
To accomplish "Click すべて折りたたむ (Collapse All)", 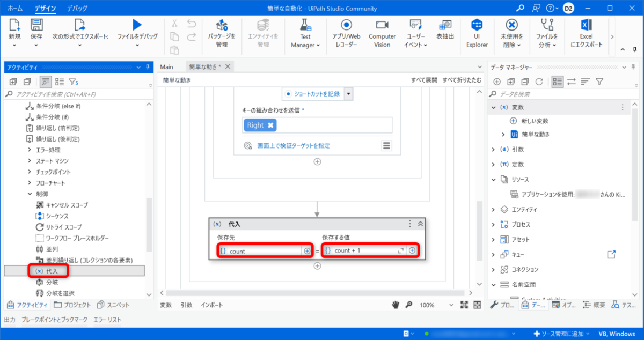I will tap(462, 80).
